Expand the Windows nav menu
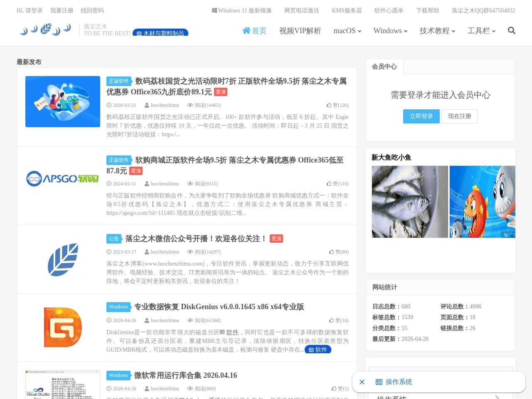 tap(391, 31)
